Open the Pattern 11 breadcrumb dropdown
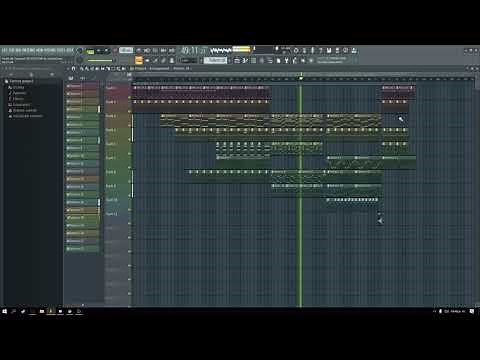 pyautogui.click(x=181, y=68)
